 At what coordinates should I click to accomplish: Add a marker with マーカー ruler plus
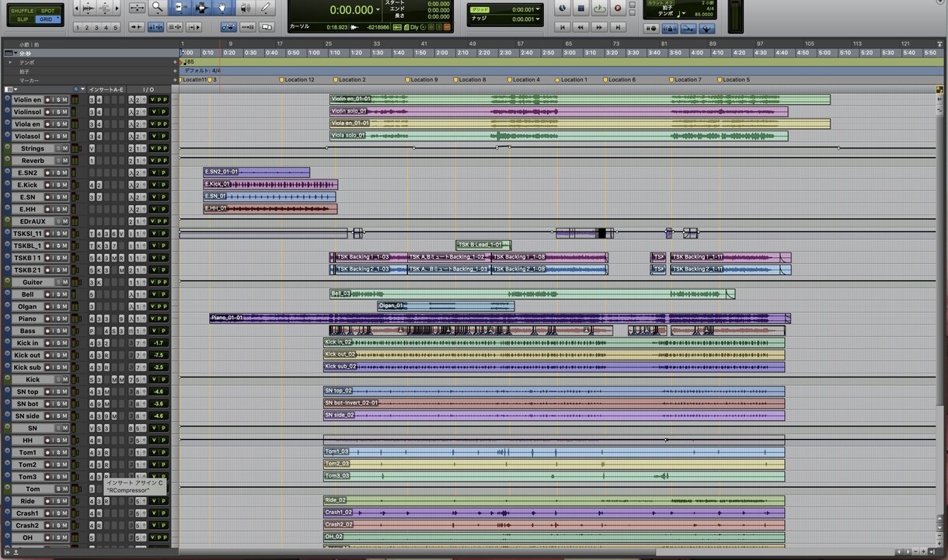175,80
